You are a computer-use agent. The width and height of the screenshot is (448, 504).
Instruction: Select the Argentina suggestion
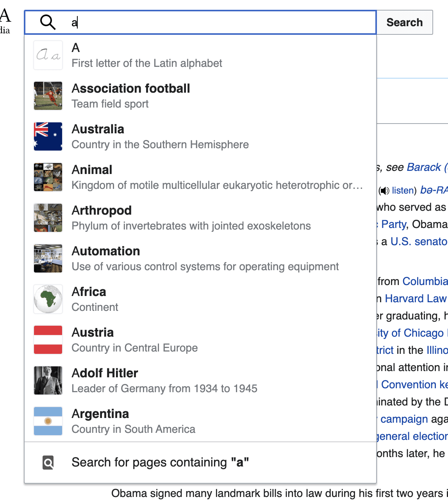pos(200,421)
